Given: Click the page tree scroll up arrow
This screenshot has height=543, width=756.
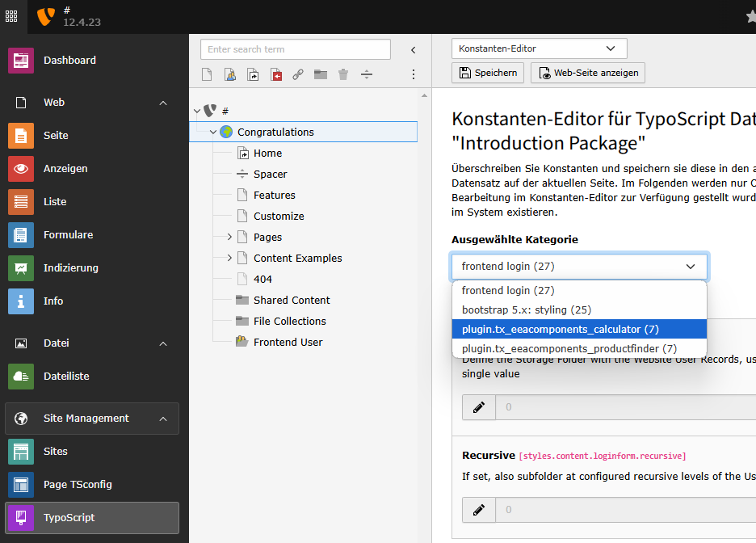Looking at the screenshot, I should click(424, 95).
